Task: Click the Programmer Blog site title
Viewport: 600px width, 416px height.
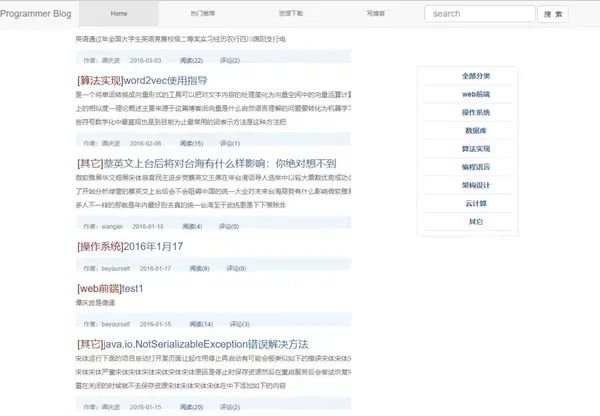Action: click(x=36, y=14)
